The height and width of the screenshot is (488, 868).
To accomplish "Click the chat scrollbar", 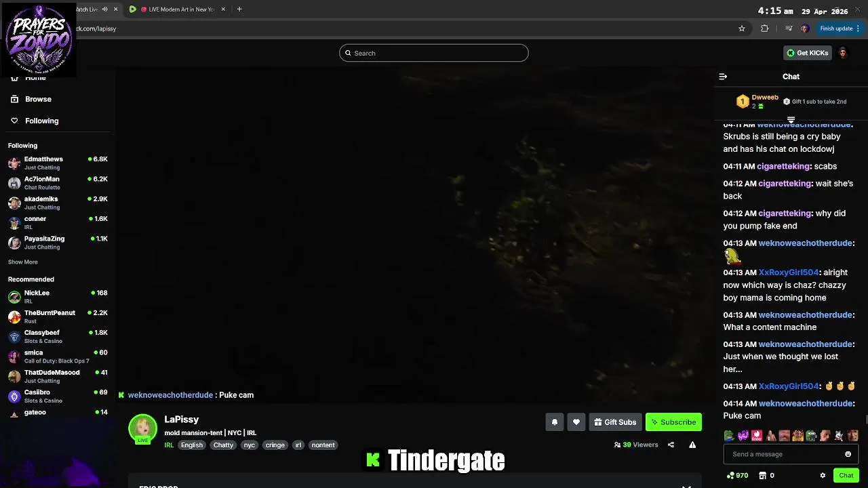I will [865, 420].
